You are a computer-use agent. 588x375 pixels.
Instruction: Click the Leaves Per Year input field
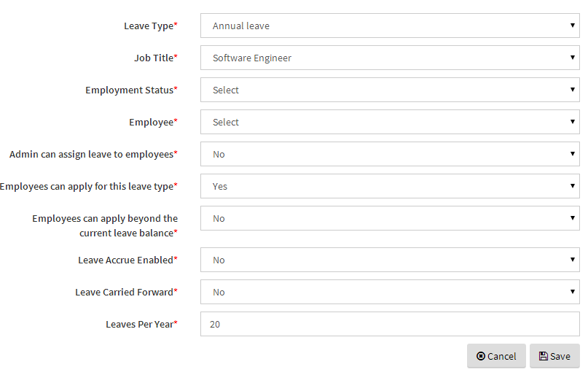tap(390, 324)
